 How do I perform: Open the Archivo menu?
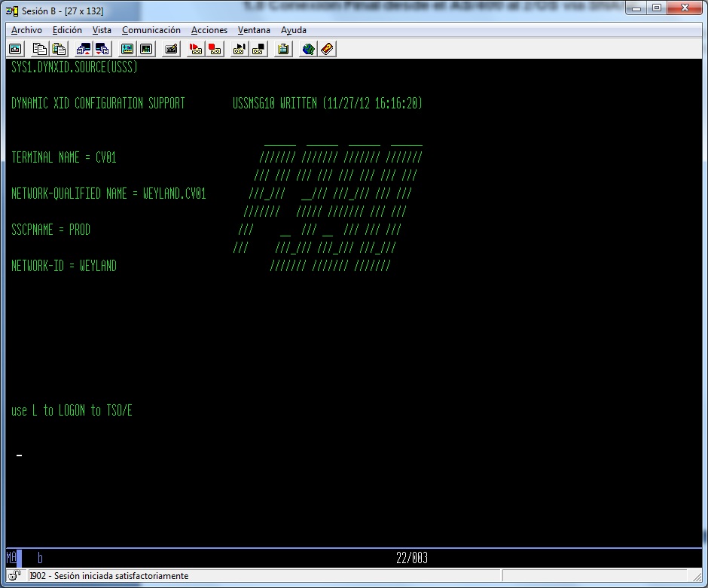click(x=26, y=30)
